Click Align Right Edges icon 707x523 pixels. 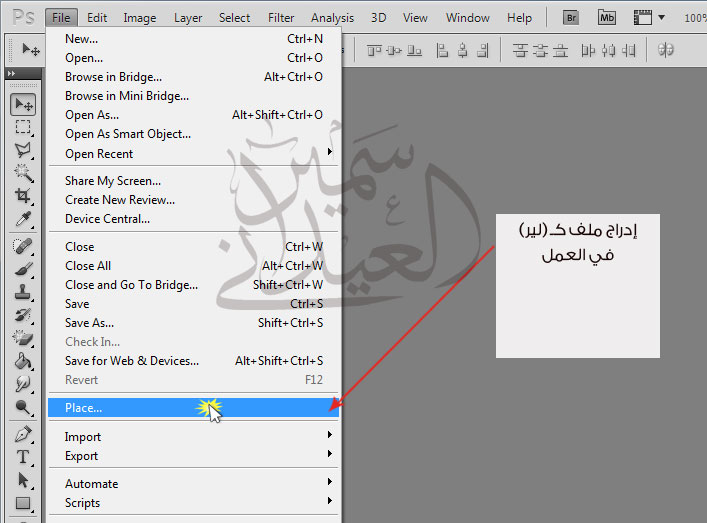(x=483, y=50)
